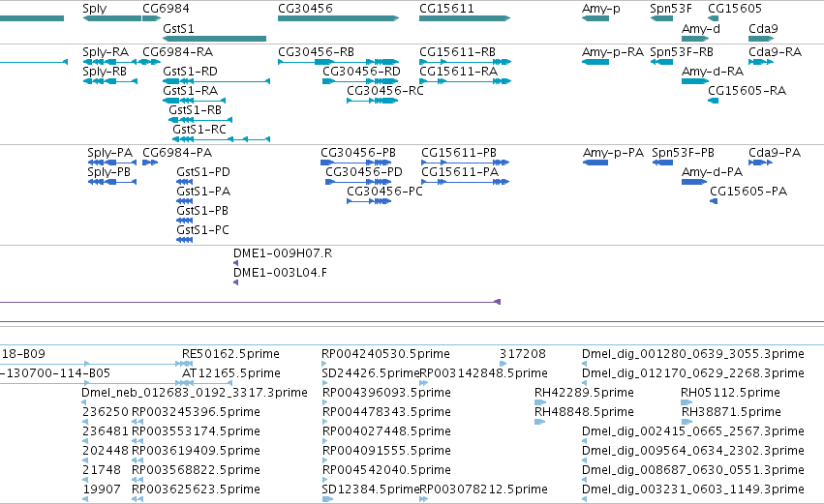Select the Dmel_neb_012683_0192_3317.3prime label

click(195, 393)
